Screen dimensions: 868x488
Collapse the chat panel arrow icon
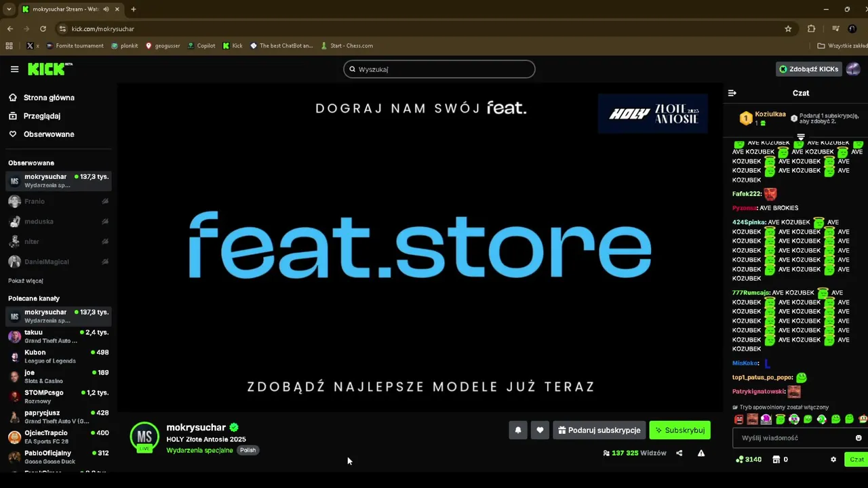click(x=732, y=93)
